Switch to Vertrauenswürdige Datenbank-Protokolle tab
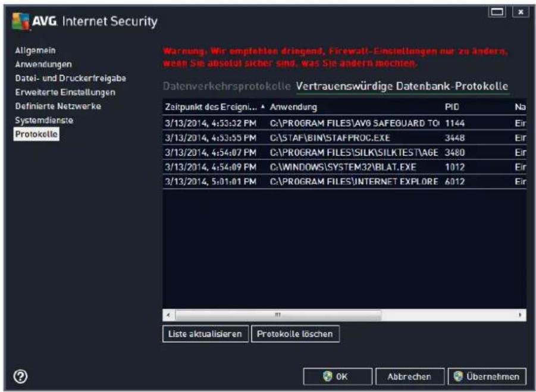This screenshot has height=392, width=536. click(402, 86)
